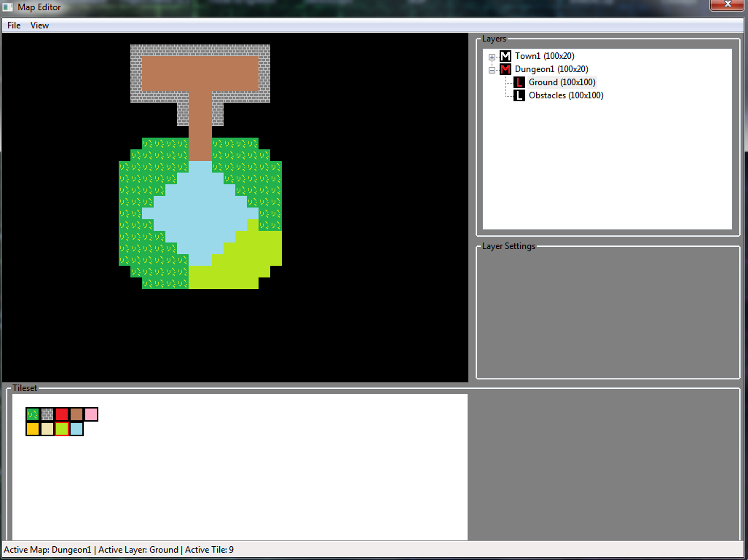Select the green grass tile
The height and width of the screenshot is (560, 748).
click(x=33, y=414)
